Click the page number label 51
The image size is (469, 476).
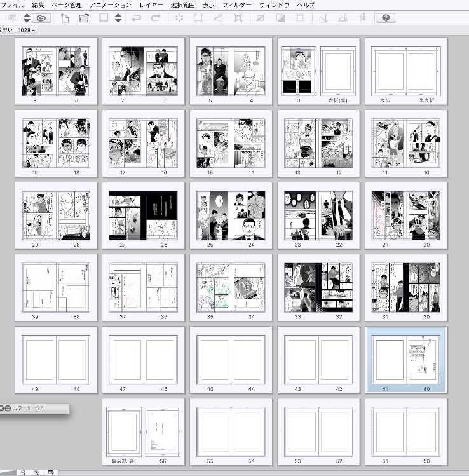click(385, 461)
